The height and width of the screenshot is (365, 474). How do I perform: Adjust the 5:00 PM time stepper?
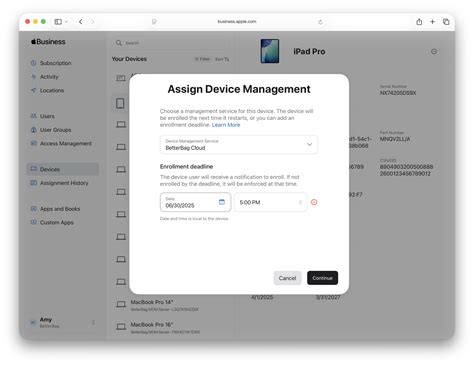[300, 202]
